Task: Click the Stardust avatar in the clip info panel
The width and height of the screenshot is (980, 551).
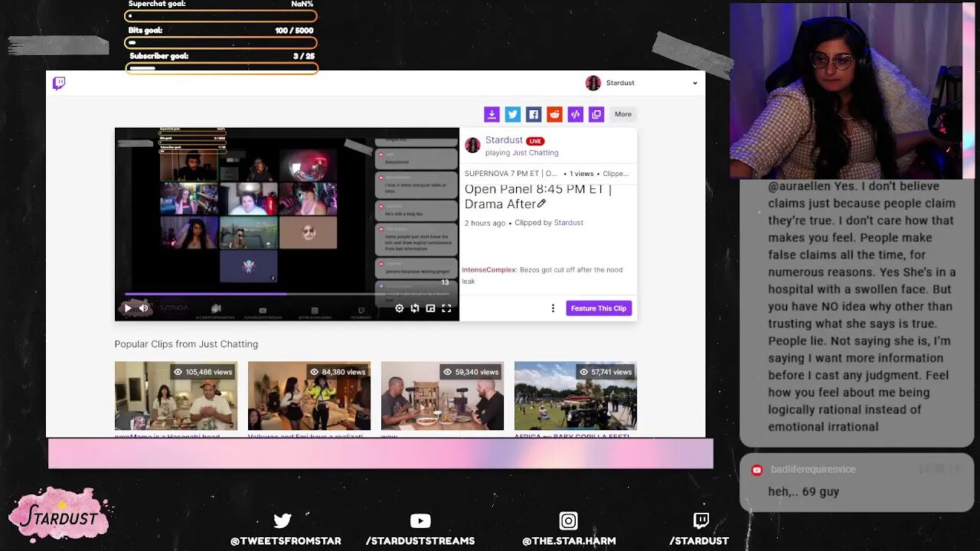Action: 472,145
